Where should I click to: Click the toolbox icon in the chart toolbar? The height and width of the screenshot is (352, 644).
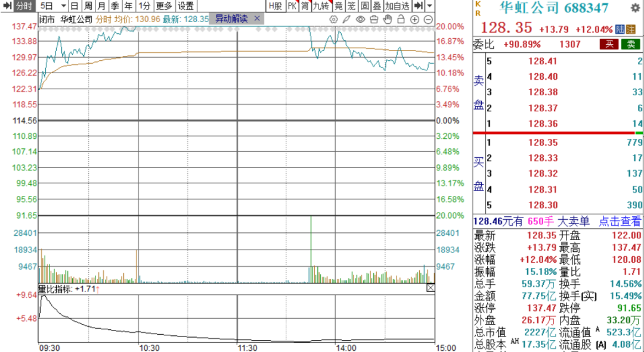click(373, 19)
